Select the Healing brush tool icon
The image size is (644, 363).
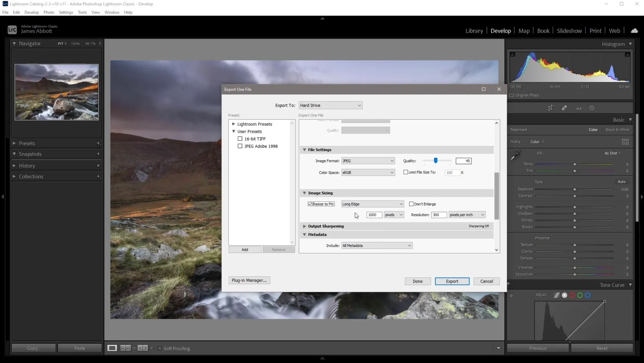[x=564, y=108]
